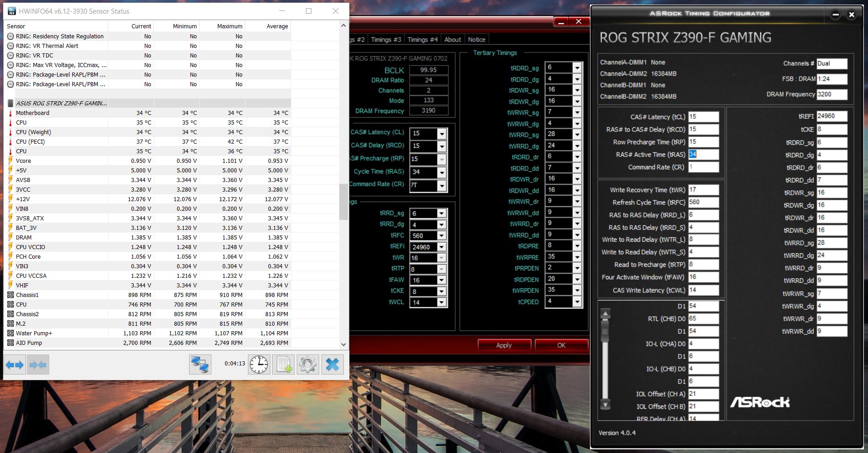Screen dimensions: 868x453
Task: Click the status icon beside RING: VR Thermal Alert
Action: pos(11,46)
